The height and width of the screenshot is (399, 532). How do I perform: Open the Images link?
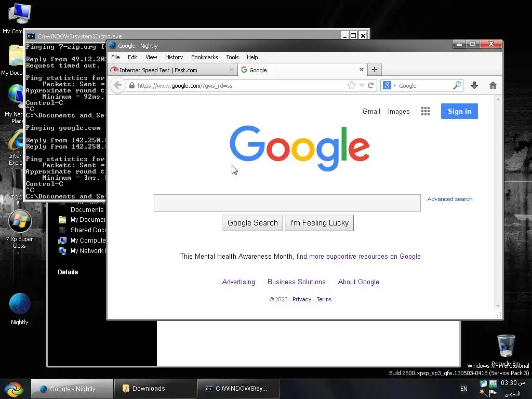tap(398, 111)
